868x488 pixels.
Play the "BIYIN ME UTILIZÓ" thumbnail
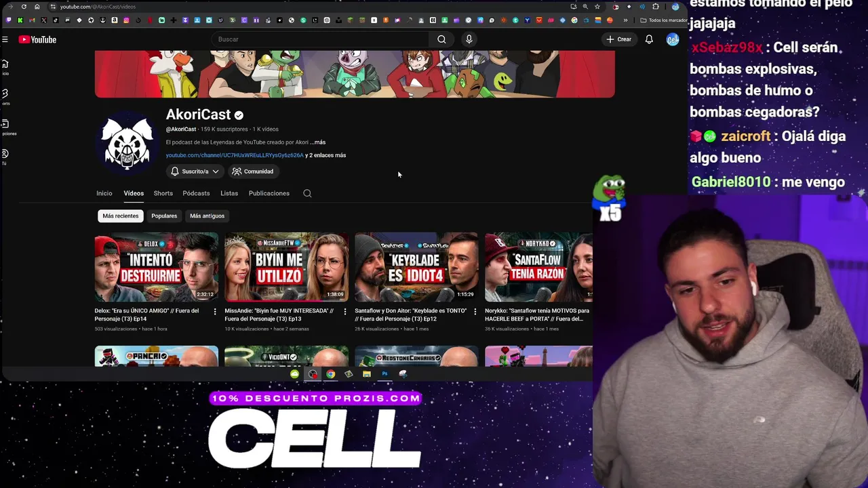coord(287,267)
